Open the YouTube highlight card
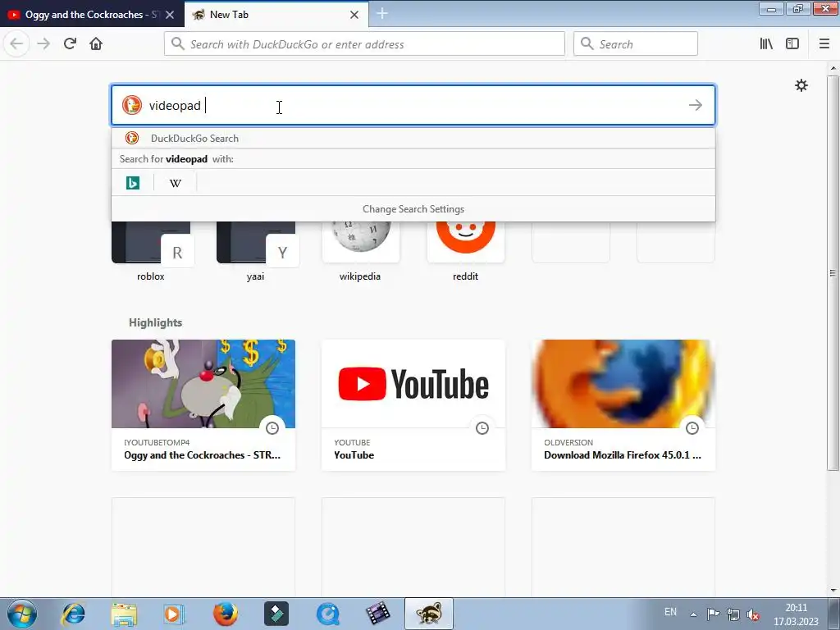The height and width of the screenshot is (630, 840). (x=413, y=405)
